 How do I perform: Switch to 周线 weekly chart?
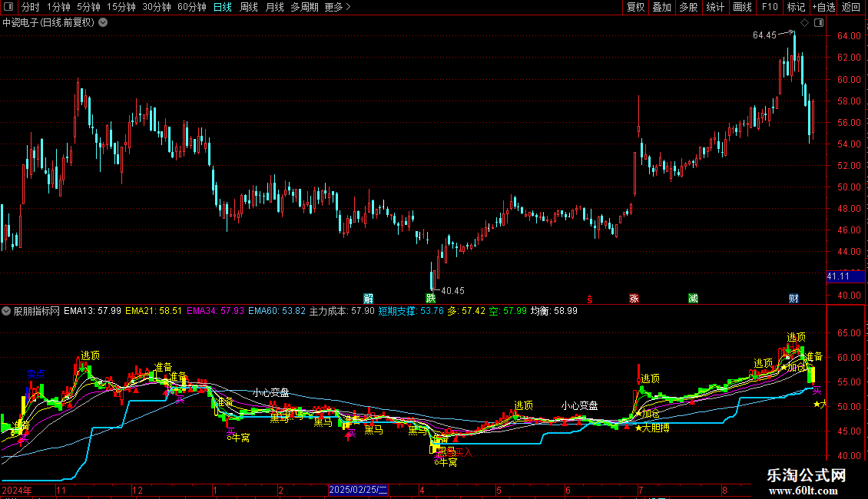(249, 7)
